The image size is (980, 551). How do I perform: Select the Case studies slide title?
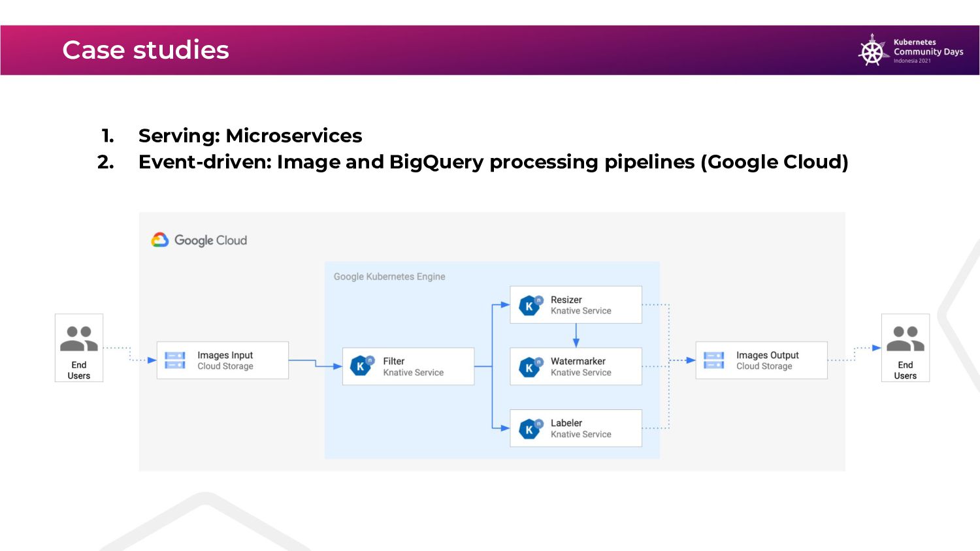146,50
